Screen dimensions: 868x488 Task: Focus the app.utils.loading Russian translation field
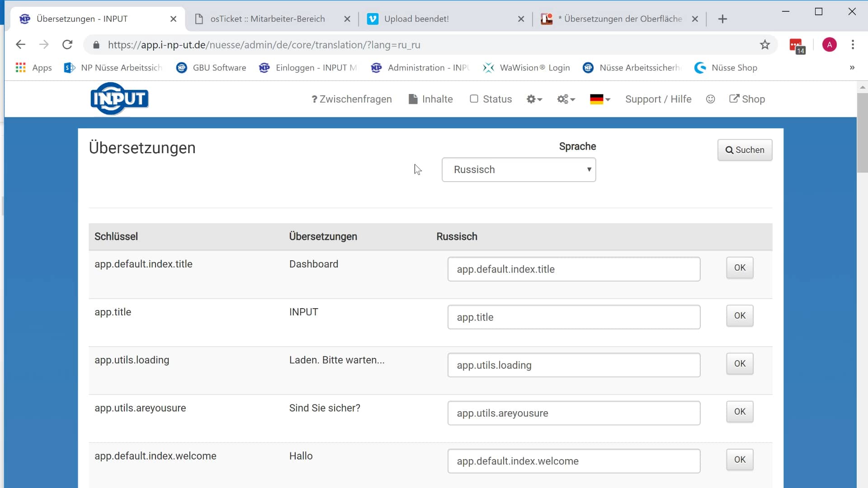click(574, 365)
